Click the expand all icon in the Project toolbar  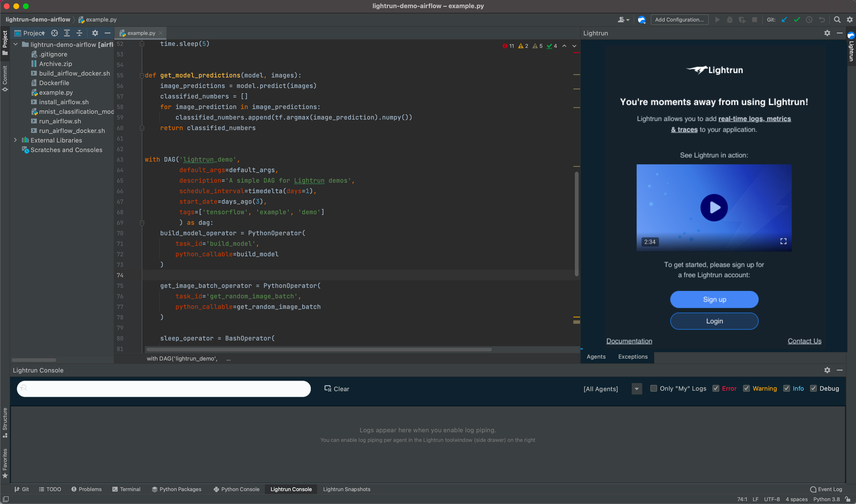coord(67,33)
